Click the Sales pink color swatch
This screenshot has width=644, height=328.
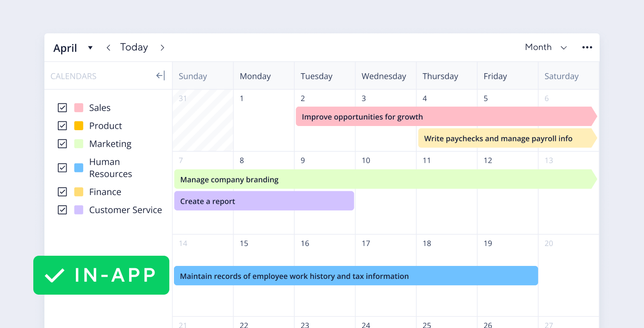pyautogui.click(x=79, y=107)
